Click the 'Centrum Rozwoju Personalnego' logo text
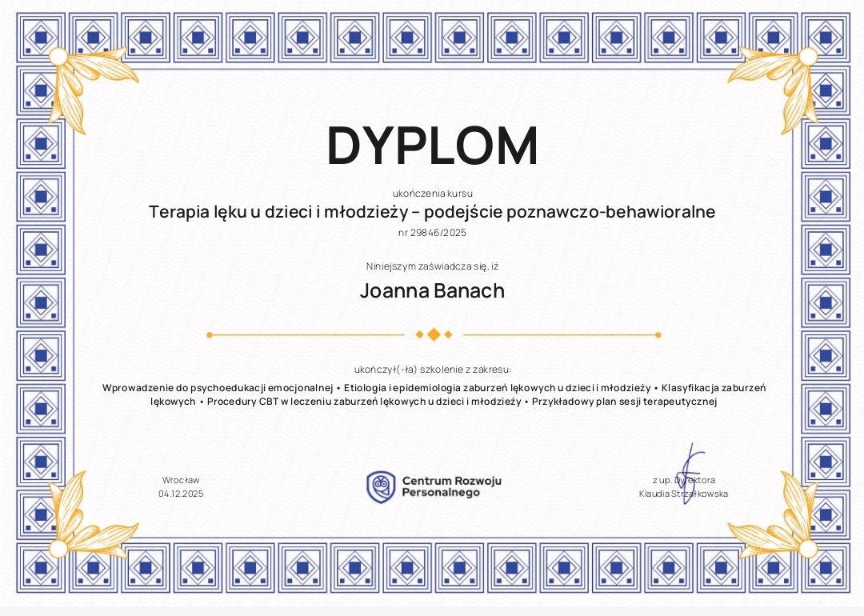The width and height of the screenshot is (864, 616). tap(451, 486)
